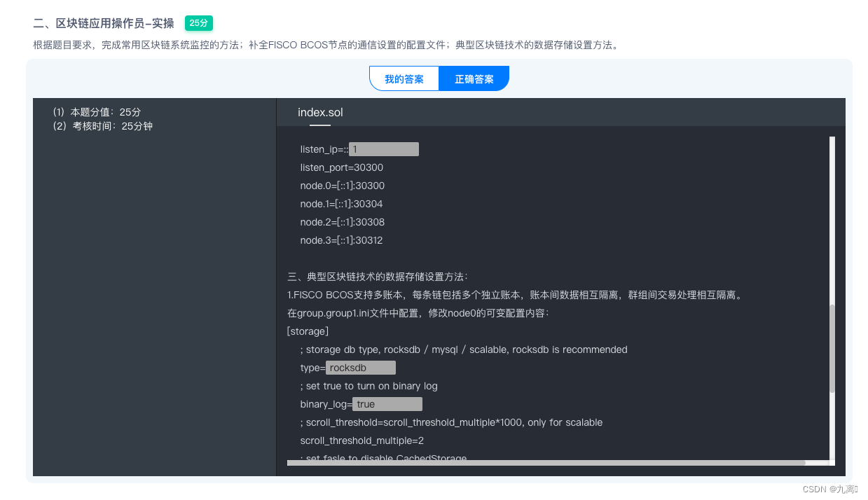868x500 pixels.
Task: Click the underline indicator below index.sol
Action: click(x=319, y=124)
